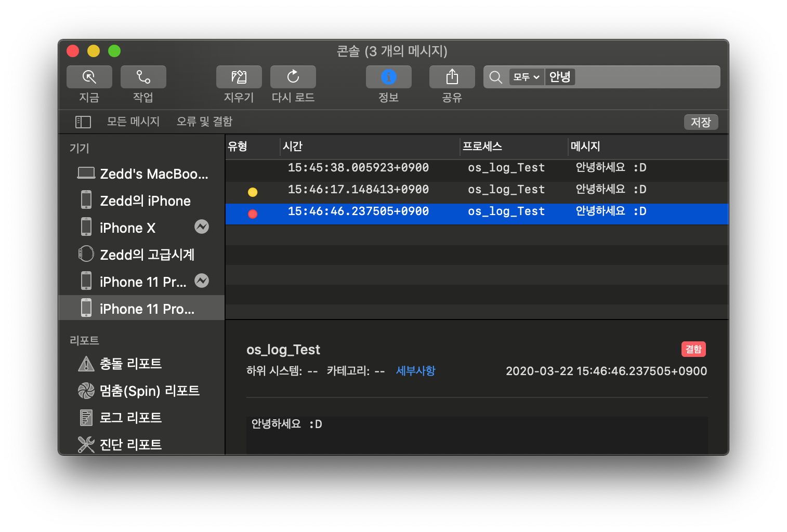The width and height of the screenshot is (787, 532).
Task: Open 로그 리포트 log reports
Action: pos(142,418)
